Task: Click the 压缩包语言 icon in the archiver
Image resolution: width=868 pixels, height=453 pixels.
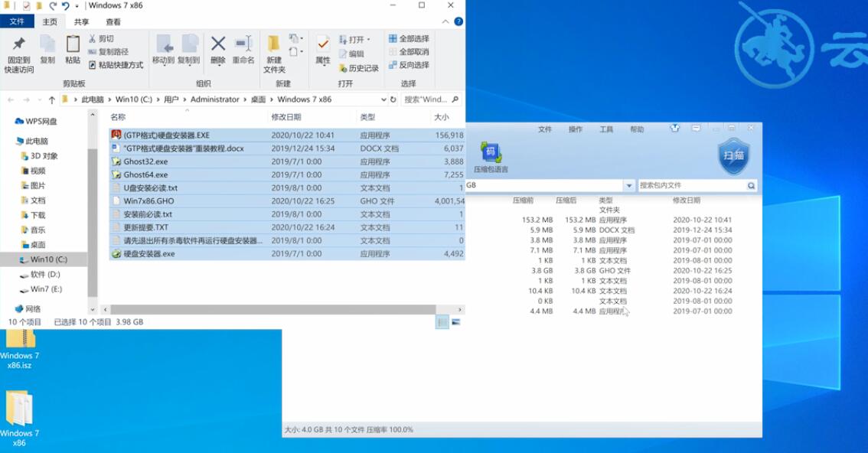Action: point(491,158)
